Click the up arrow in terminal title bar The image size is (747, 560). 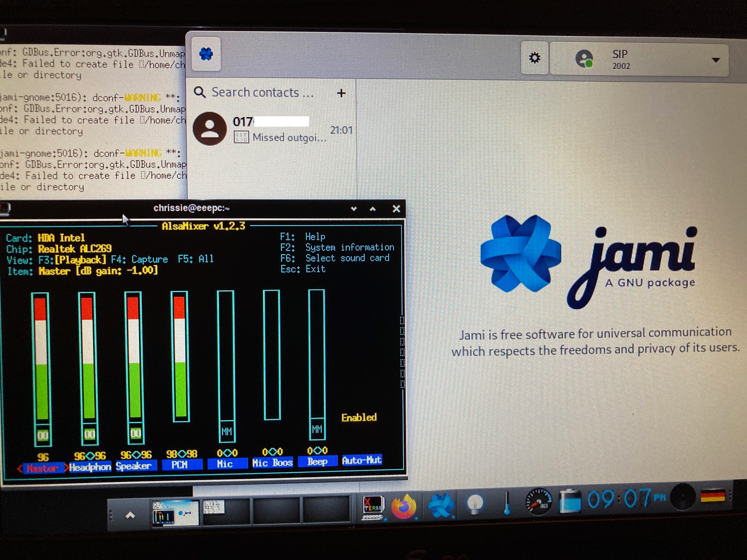point(373,209)
